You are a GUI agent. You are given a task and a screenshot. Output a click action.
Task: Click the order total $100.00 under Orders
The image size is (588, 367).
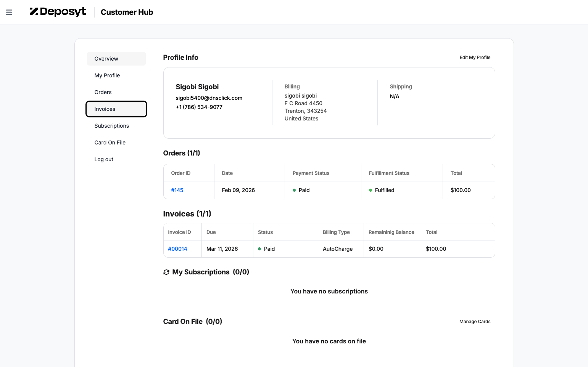461,190
